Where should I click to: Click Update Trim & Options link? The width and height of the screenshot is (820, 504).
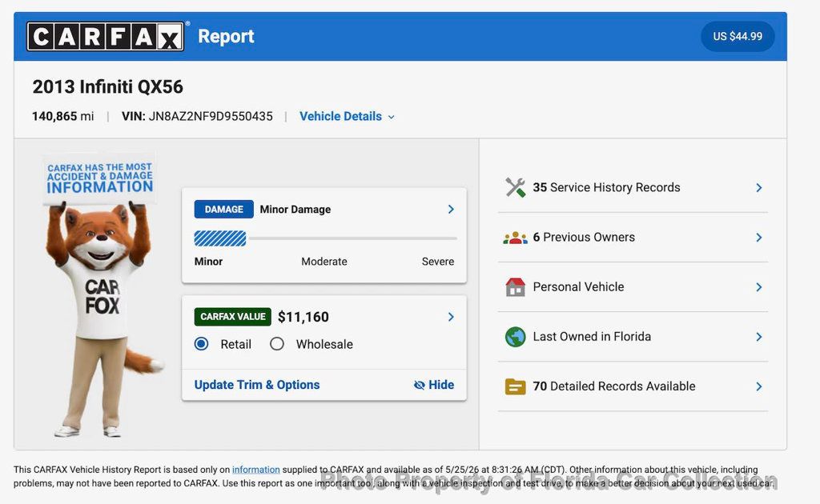257,385
